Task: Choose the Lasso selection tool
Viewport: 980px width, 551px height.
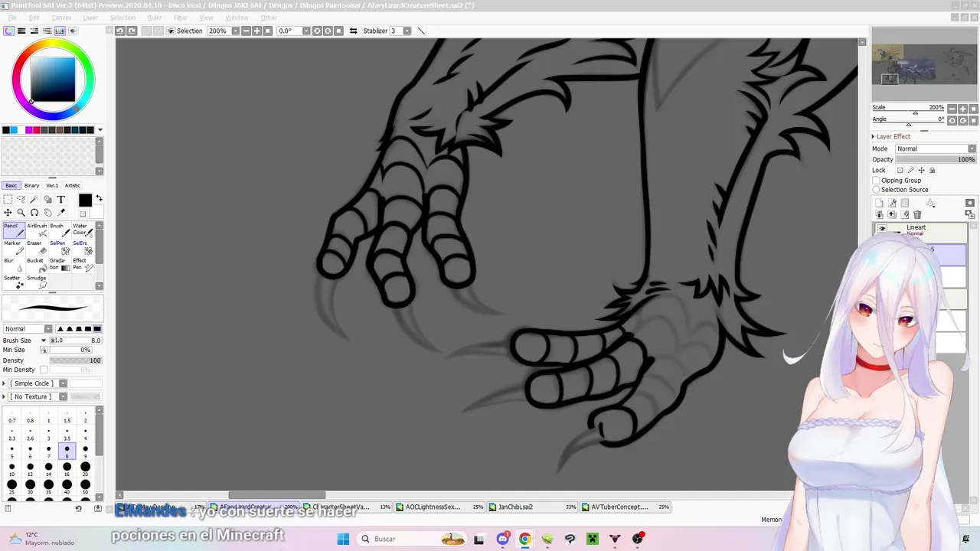Action: (x=21, y=200)
